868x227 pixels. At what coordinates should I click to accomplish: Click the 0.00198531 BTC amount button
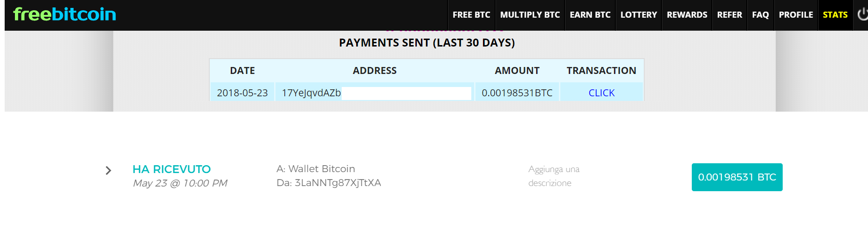(x=737, y=177)
